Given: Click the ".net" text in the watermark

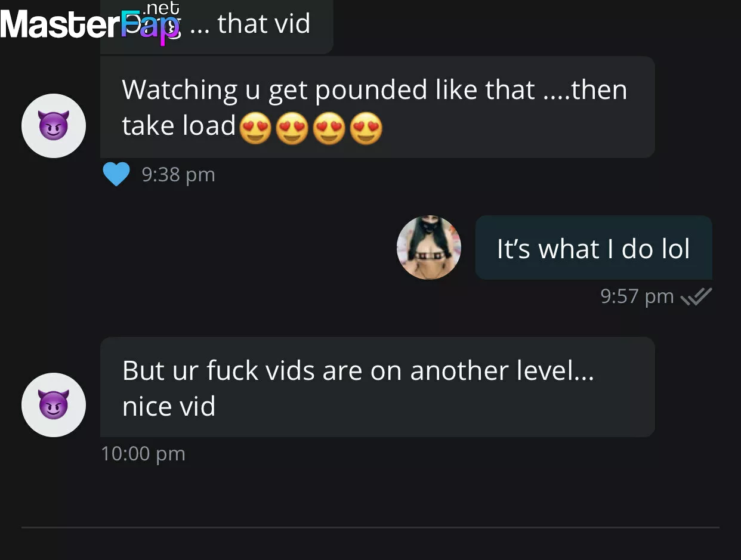Looking at the screenshot, I should point(159,8).
